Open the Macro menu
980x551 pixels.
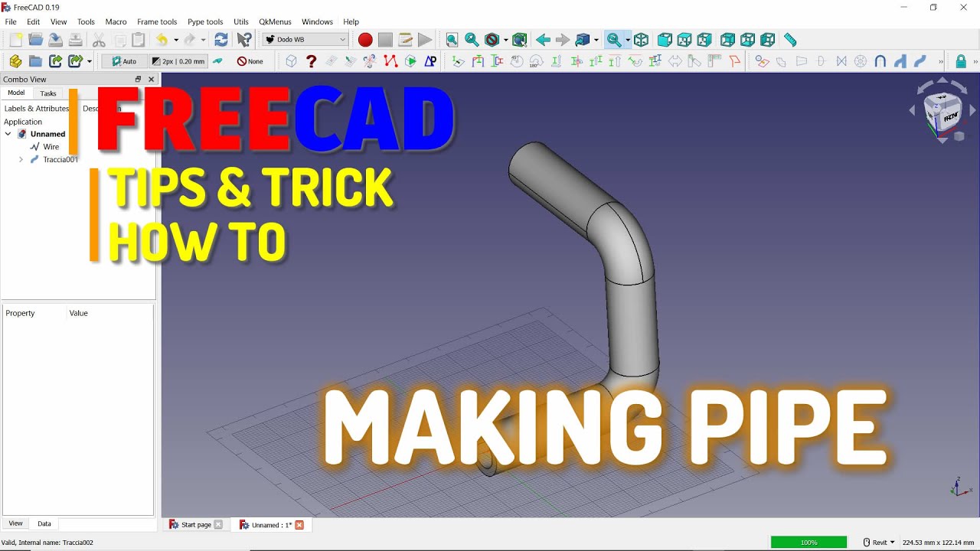pos(116,21)
